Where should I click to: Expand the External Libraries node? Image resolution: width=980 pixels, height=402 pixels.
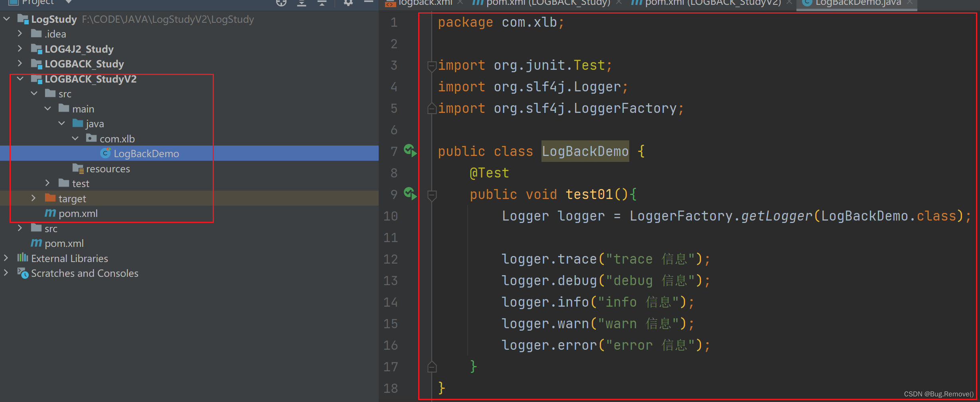6,258
